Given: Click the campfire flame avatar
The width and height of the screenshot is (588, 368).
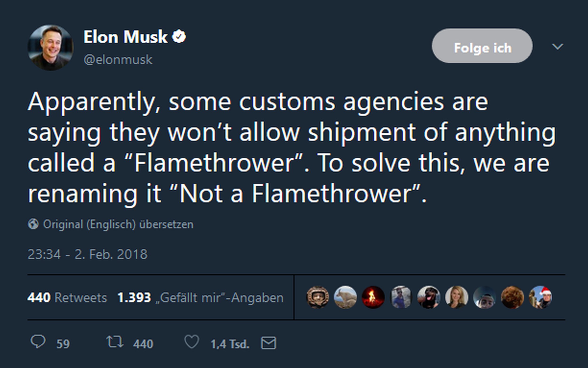Looking at the screenshot, I should pos(373,297).
